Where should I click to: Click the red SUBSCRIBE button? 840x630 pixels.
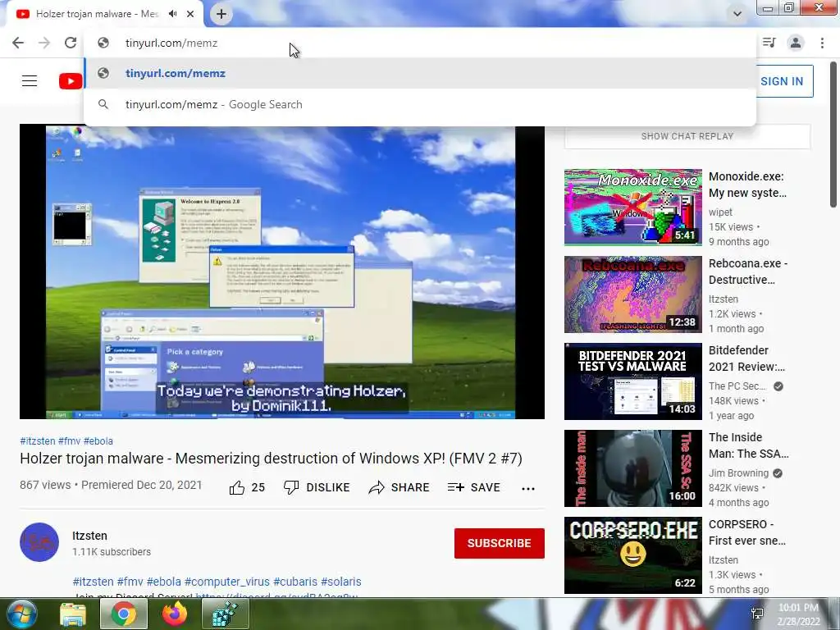tap(500, 543)
